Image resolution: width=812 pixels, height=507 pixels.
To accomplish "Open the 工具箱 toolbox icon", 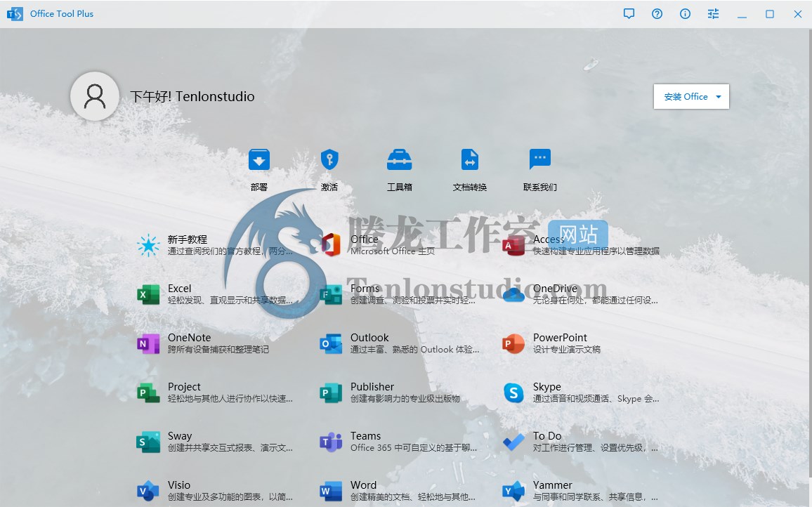I will (399, 159).
